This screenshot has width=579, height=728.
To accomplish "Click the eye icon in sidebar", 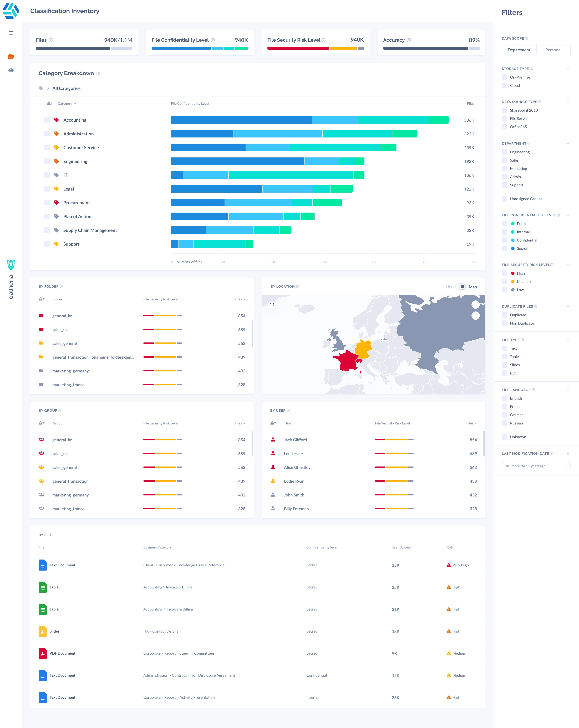I will (11, 70).
